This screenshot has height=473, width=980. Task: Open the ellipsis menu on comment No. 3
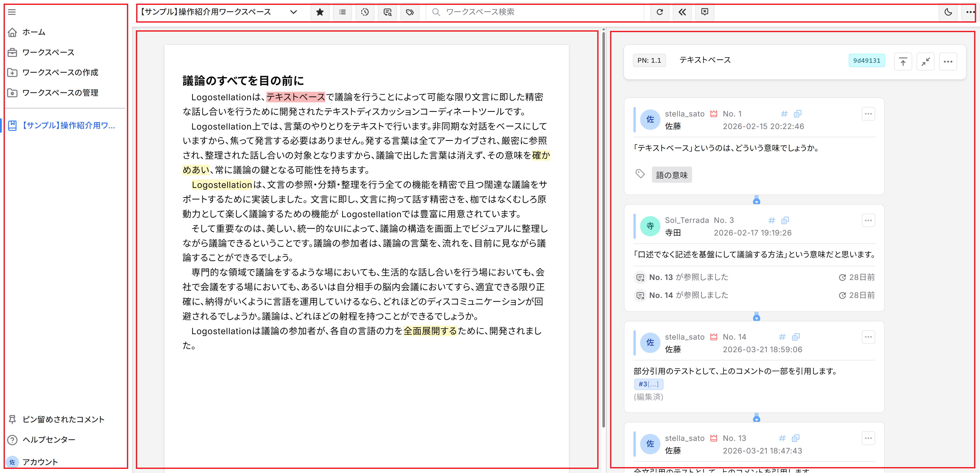pyautogui.click(x=868, y=221)
